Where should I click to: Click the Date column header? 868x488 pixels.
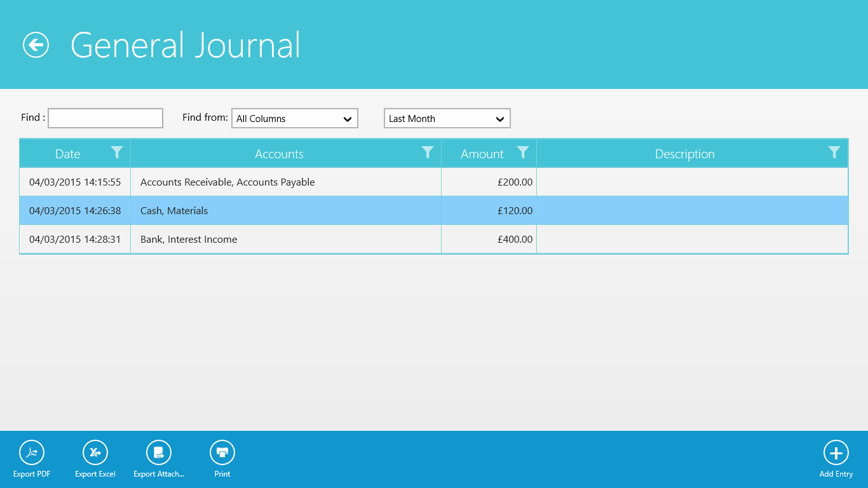(67, 154)
